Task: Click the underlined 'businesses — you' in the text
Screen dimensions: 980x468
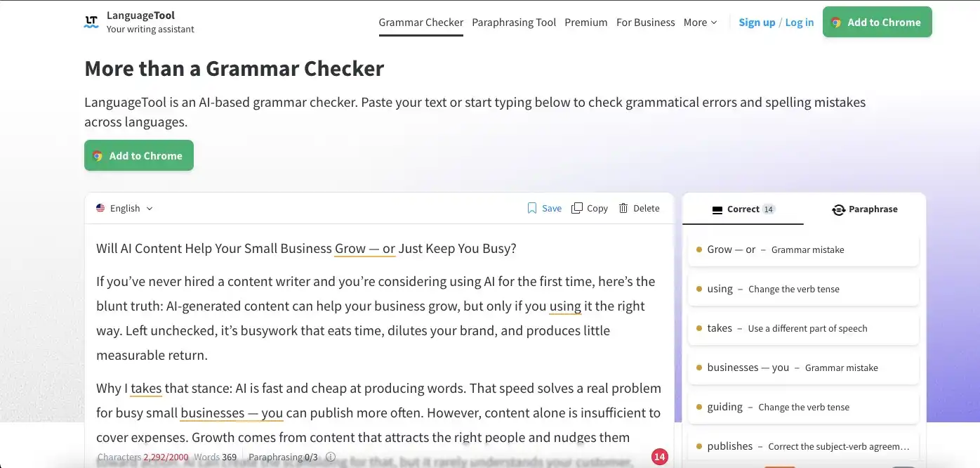Action: (232, 413)
